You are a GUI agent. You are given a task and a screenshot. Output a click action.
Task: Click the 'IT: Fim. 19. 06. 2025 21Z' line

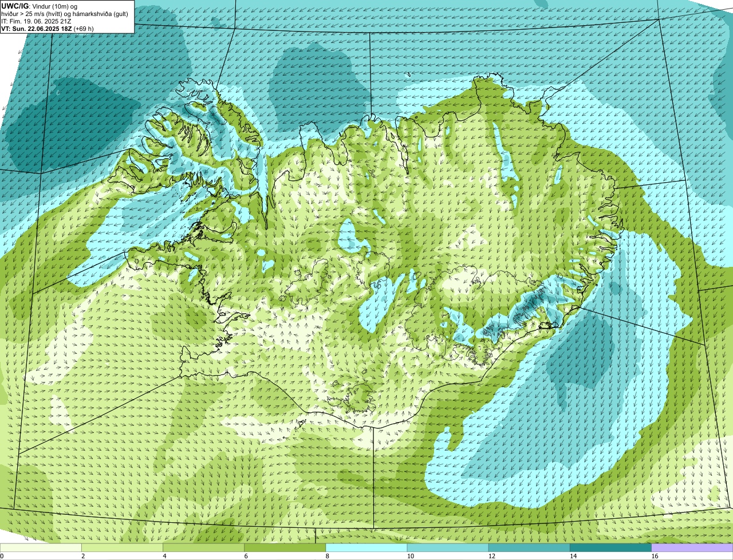pos(37,21)
